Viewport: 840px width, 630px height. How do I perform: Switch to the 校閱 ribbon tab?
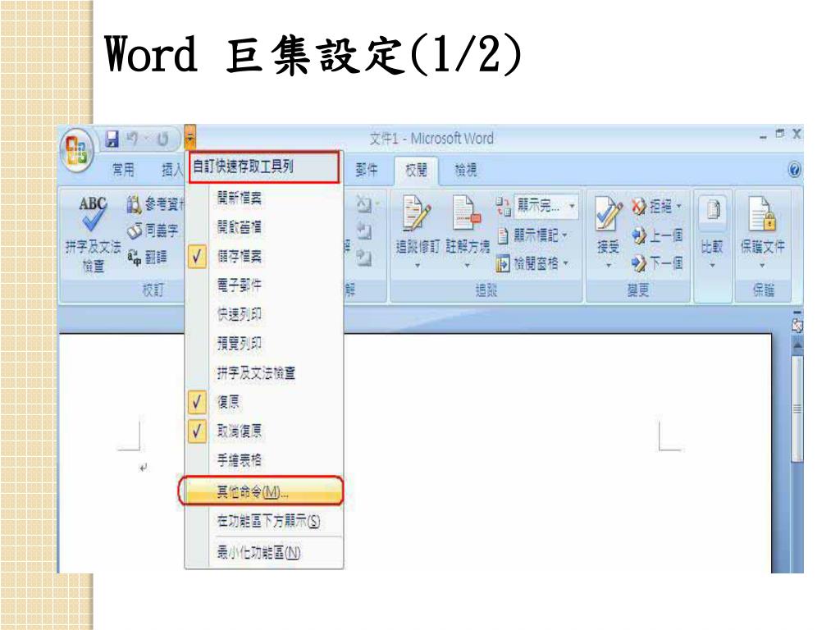(x=416, y=171)
